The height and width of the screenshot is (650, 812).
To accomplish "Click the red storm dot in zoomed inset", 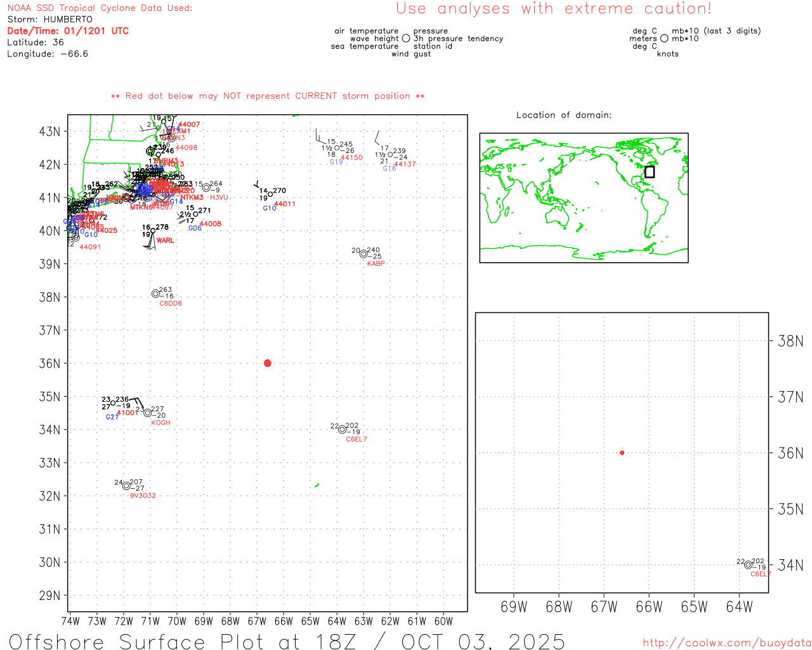I will 622,453.
